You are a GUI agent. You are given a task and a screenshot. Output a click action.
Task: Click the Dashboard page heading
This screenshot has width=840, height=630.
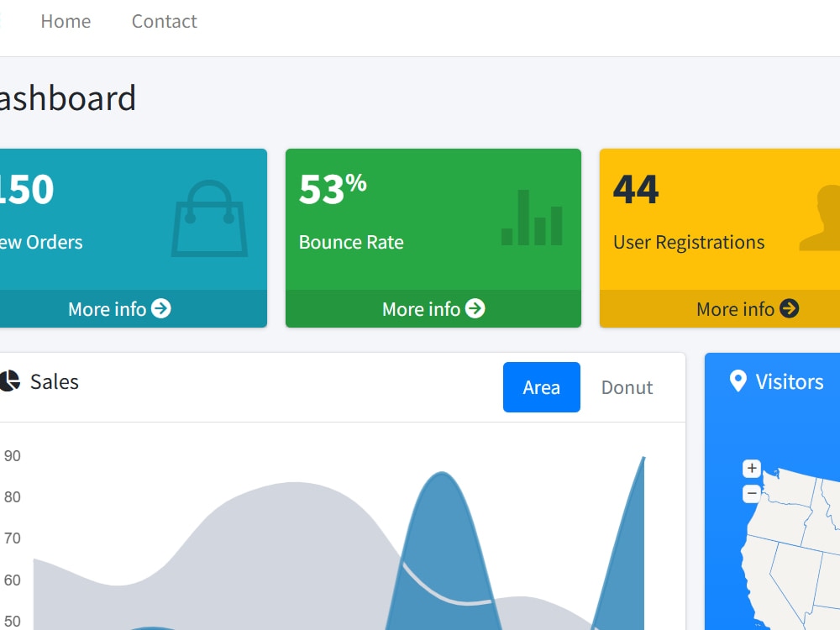(67, 98)
